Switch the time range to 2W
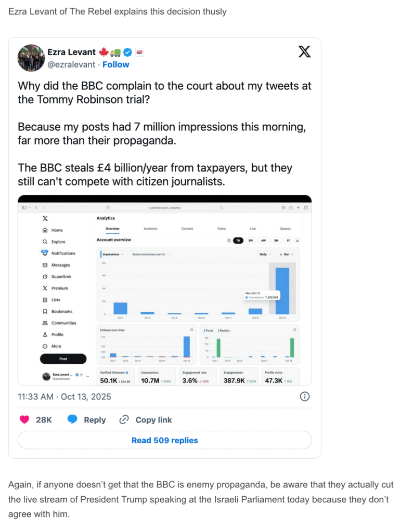400x532 pixels. (x=251, y=241)
